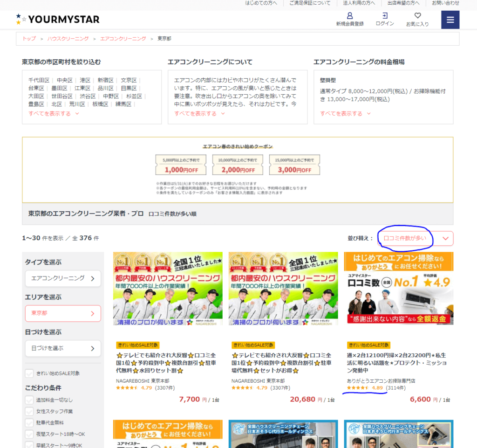Open 東京都 area selector
This screenshot has height=448, width=477.
point(63,313)
